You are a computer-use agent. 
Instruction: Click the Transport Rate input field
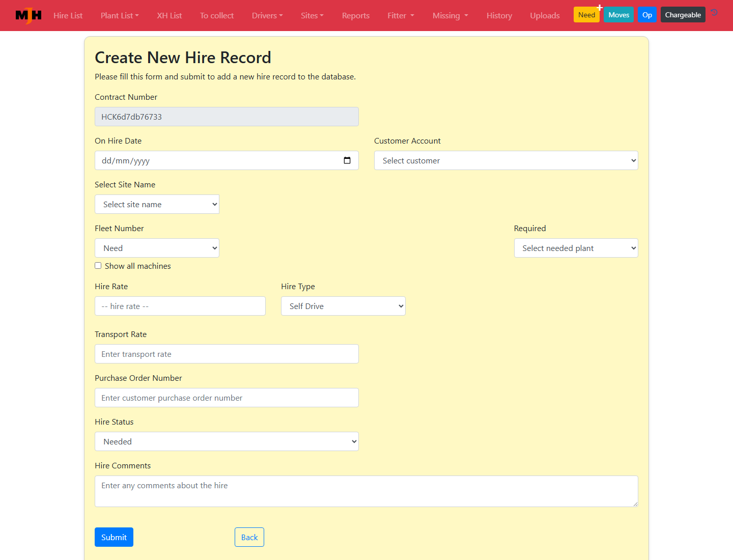pyautogui.click(x=227, y=354)
